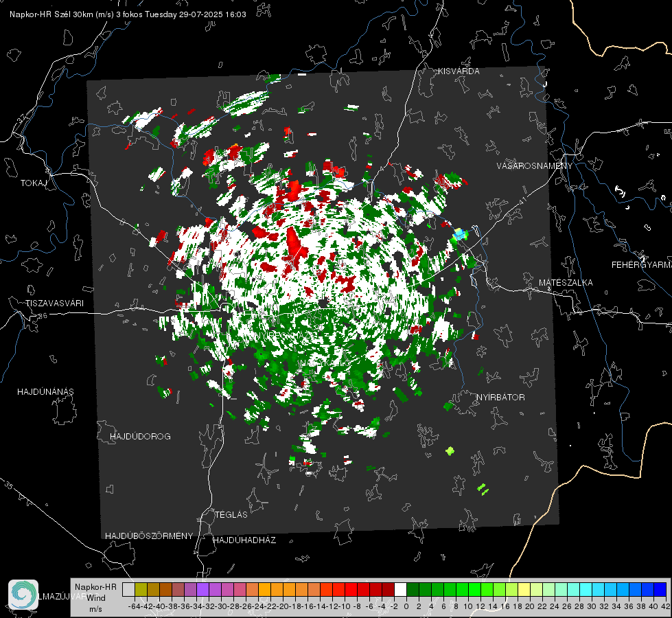The image size is (672, 618).
Task: Click the road number 41 marker
Action: coord(522,201)
